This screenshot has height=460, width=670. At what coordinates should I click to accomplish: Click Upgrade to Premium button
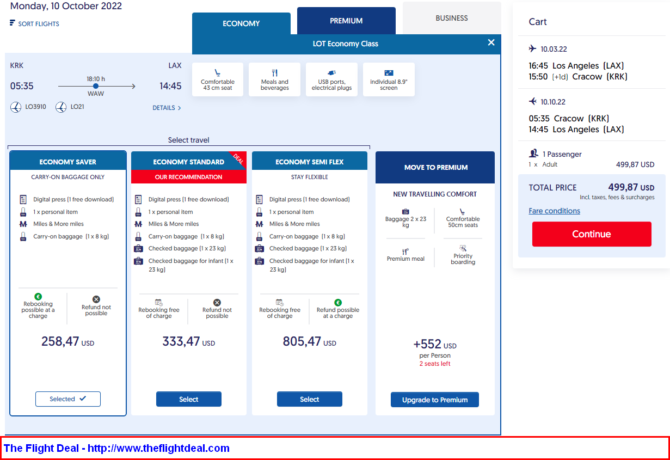pos(435,400)
